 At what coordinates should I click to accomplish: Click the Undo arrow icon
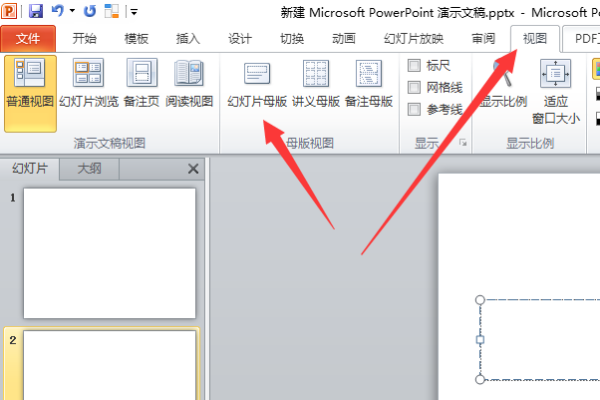[x=57, y=11]
